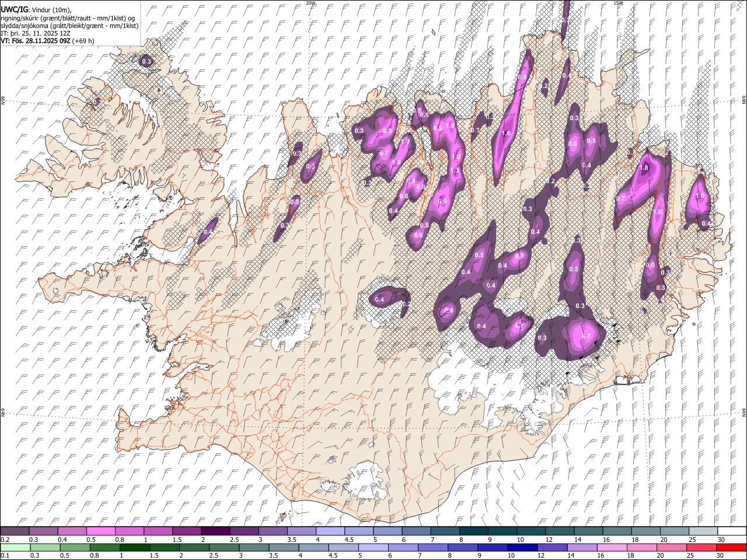Select the 4.5 label under the snow legend row
747x560 pixels.
pyautogui.click(x=349, y=540)
